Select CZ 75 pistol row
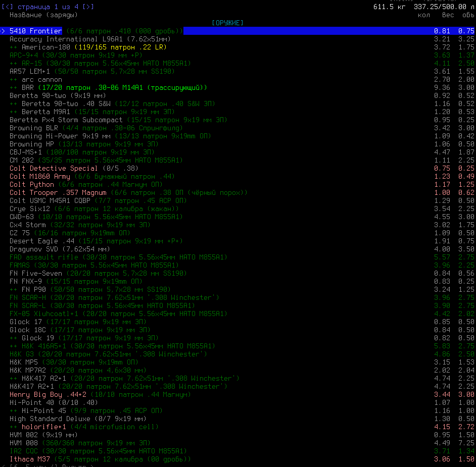Viewport: 476px width, 467px height. (x=238, y=233)
